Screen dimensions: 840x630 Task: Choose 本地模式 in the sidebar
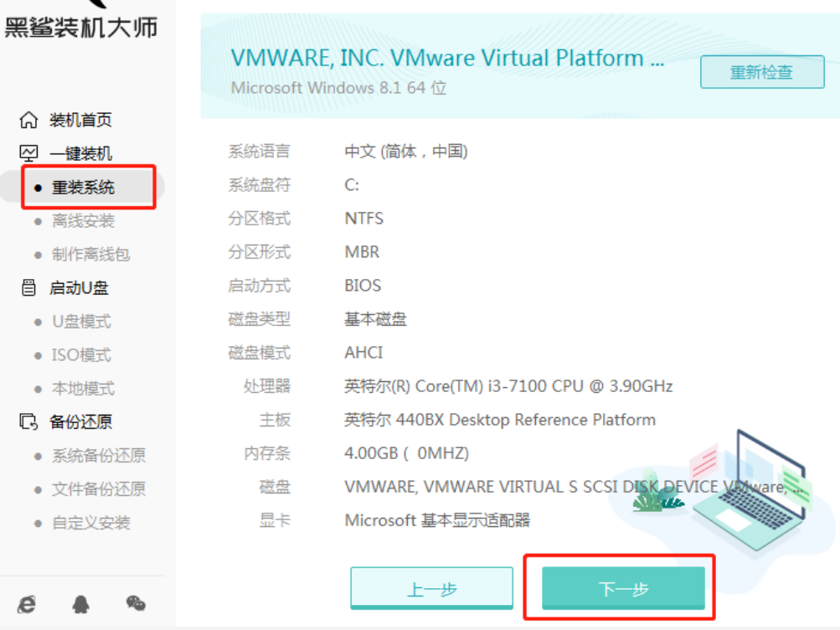click(x=83, y=389)
